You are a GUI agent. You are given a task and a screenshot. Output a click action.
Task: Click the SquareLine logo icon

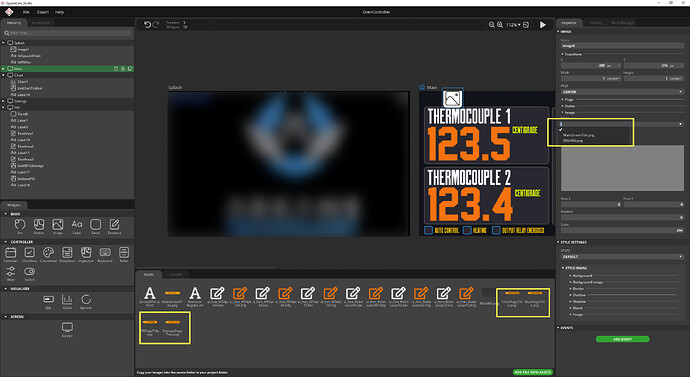click(x=9, y=12)
